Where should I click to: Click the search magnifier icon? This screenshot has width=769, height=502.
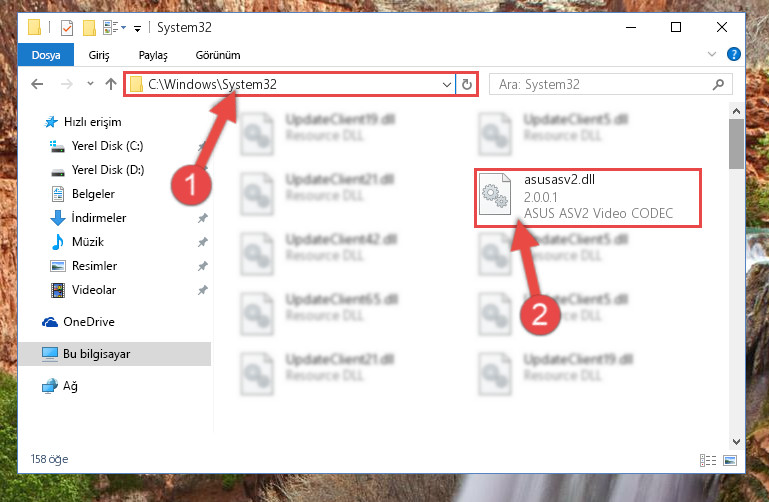[x=718, y=84]
